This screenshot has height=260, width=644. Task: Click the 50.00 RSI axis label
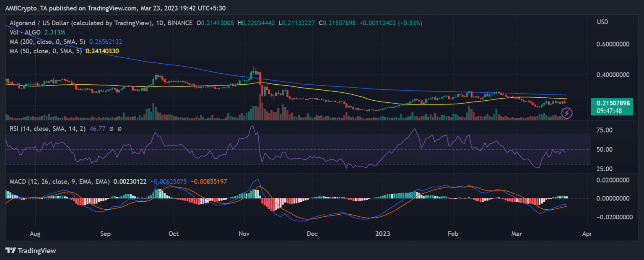(x=605, y=149)
